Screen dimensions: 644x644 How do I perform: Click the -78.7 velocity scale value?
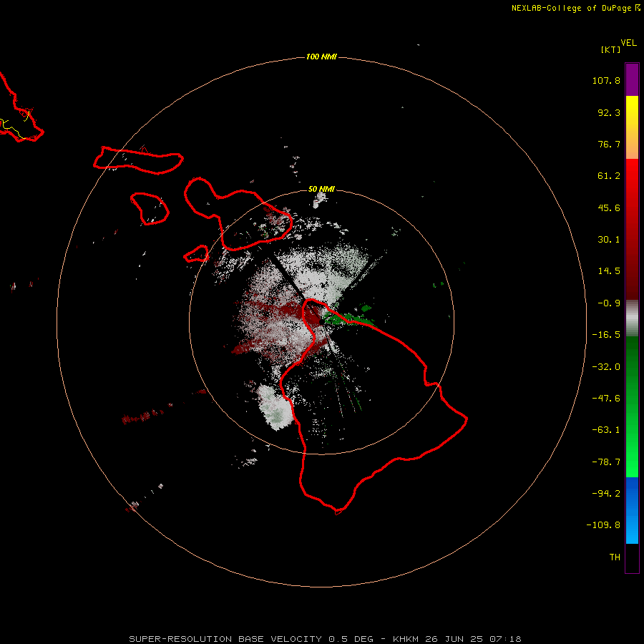pos(606,462)
